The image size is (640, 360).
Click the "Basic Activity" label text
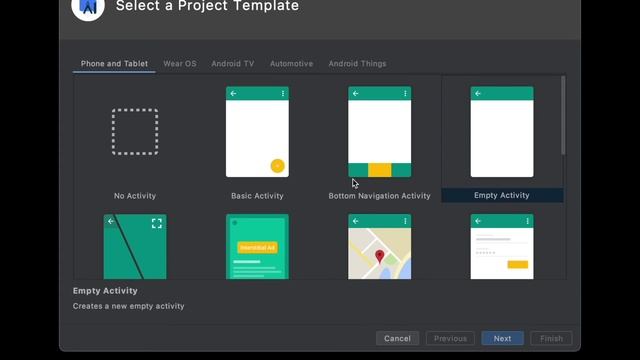[257, 196]
